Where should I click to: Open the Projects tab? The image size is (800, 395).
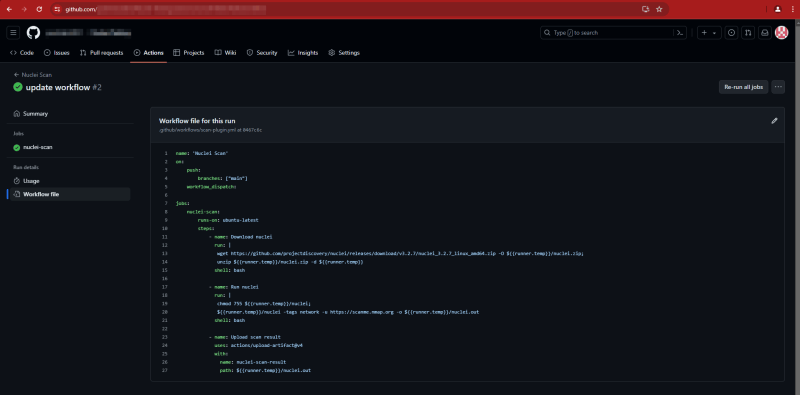pos(189,53)
